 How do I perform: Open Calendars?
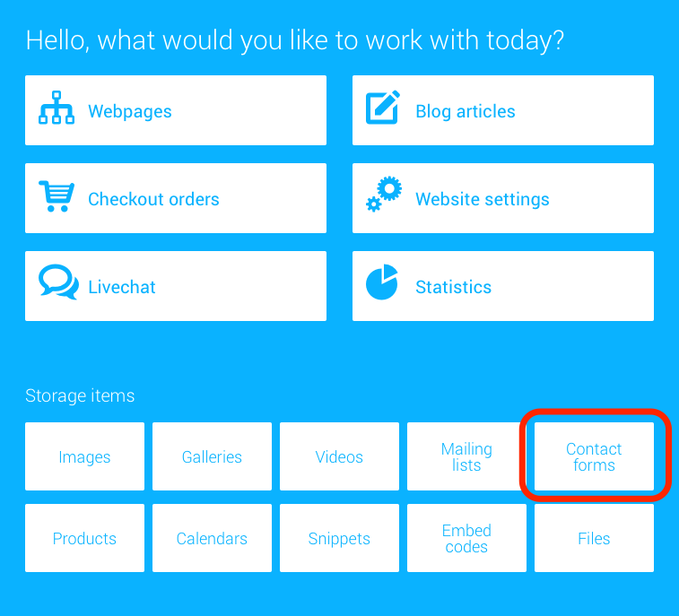(213, 538)
